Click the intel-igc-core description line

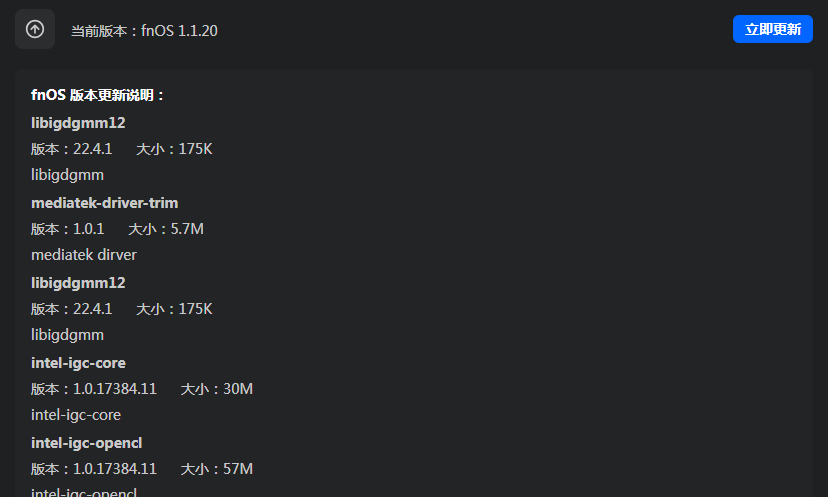coord(76,415)
